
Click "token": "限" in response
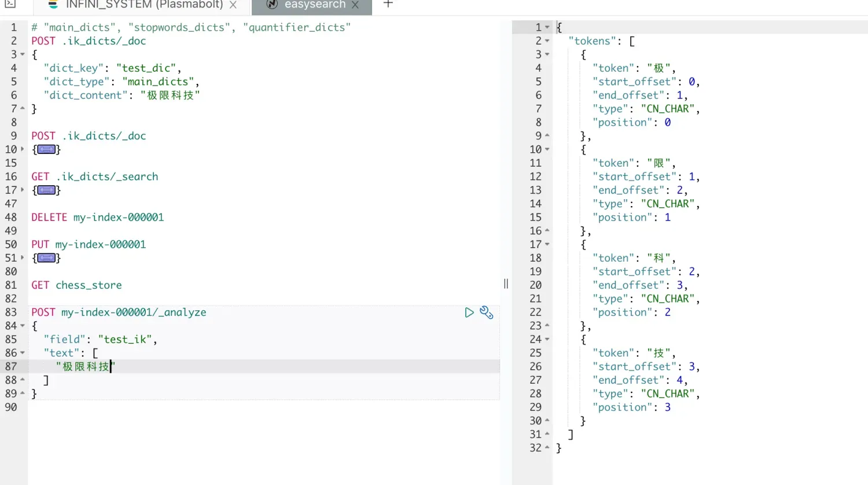[x=634, y=163]
